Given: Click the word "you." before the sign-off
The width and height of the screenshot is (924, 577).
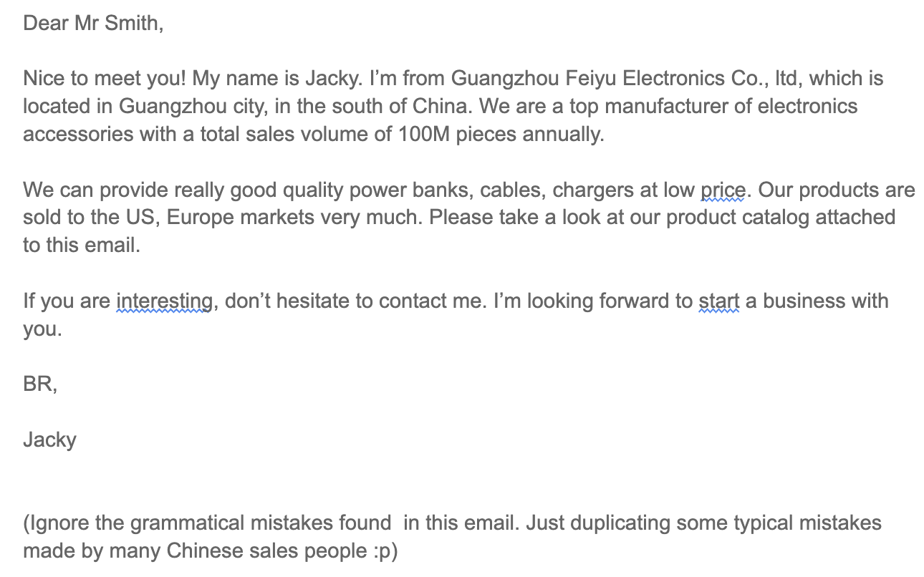Looking at the screenshot, I should [43, 329].
